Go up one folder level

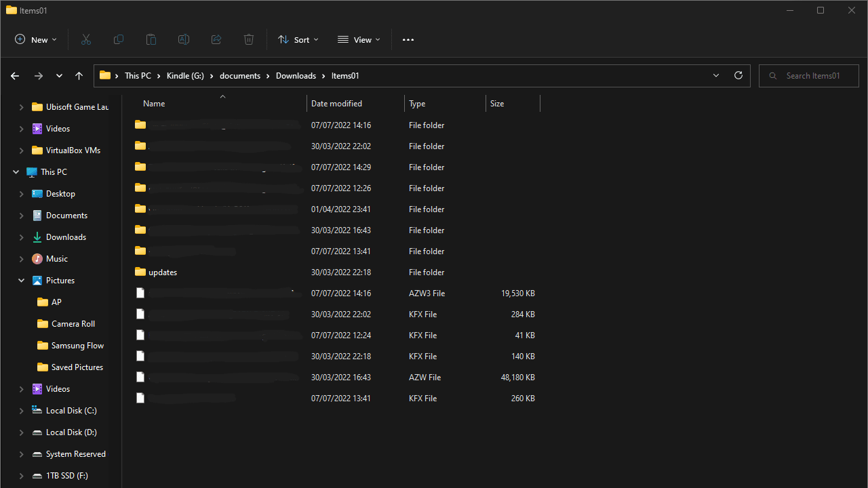(79, 76)
